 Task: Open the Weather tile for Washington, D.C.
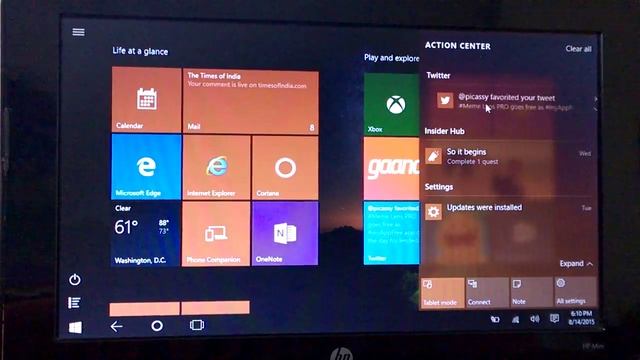tap(145, 234)
